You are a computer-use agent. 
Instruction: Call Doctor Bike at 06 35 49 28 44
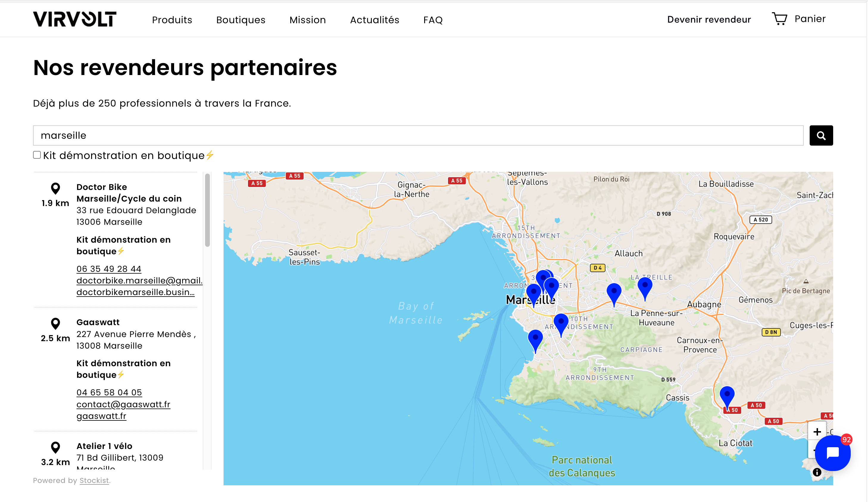(x=109, y=269)
